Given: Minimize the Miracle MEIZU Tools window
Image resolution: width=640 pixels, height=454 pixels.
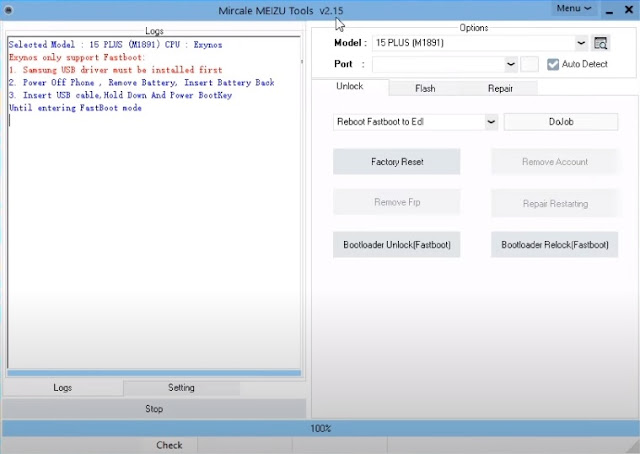Looking at the screenshot, I should click(609, 10).
